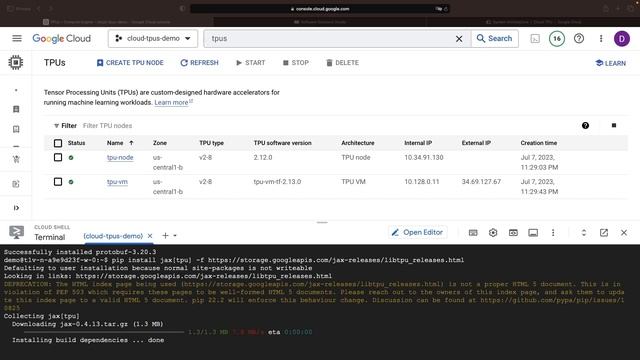Screen dimensions: 640x360
Task: Click the second sidebar icon below the chip
Action: [x=16, y=109]
